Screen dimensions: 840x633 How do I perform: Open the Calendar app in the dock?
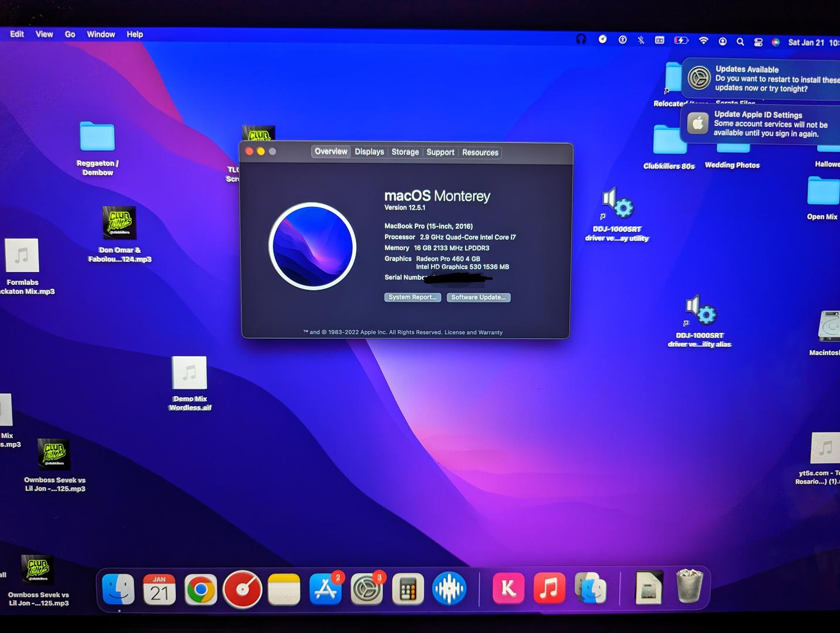pos(159,589)
